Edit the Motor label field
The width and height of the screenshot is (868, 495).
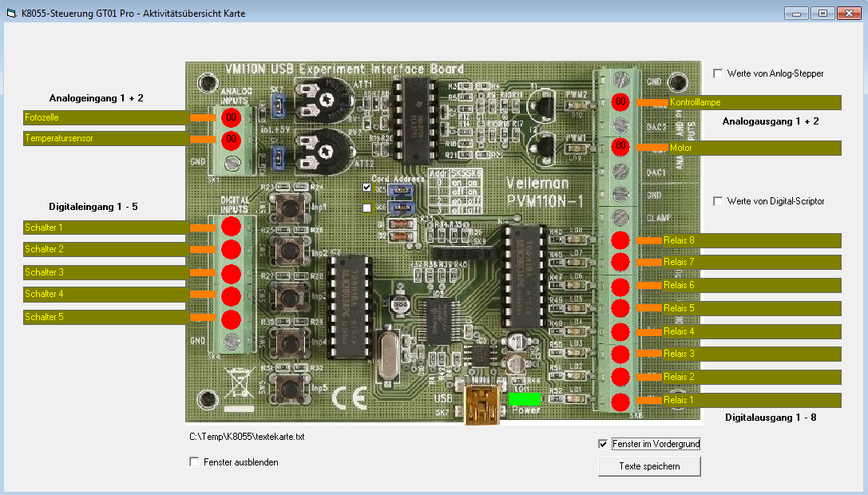[755, 148]
